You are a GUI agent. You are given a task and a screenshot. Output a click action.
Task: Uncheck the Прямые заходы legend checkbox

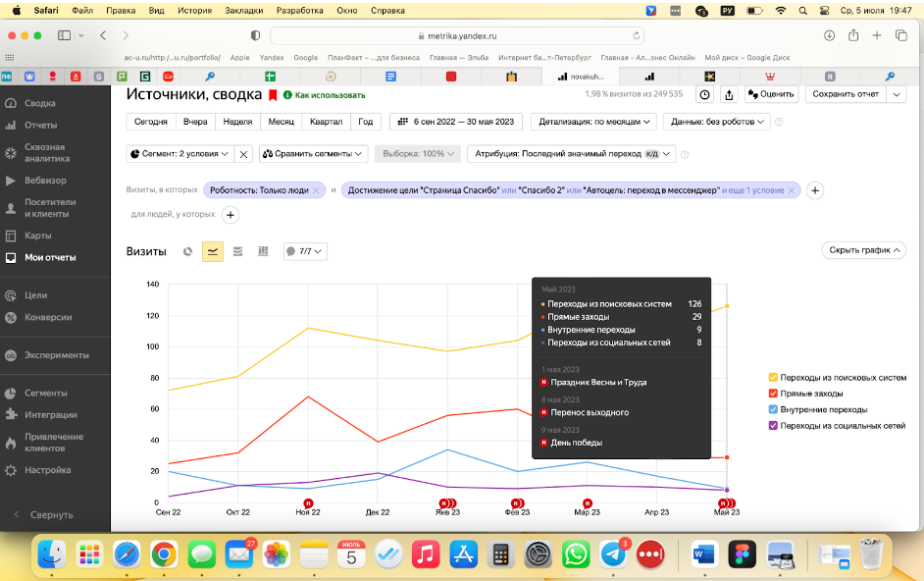(x=773, y=394)
